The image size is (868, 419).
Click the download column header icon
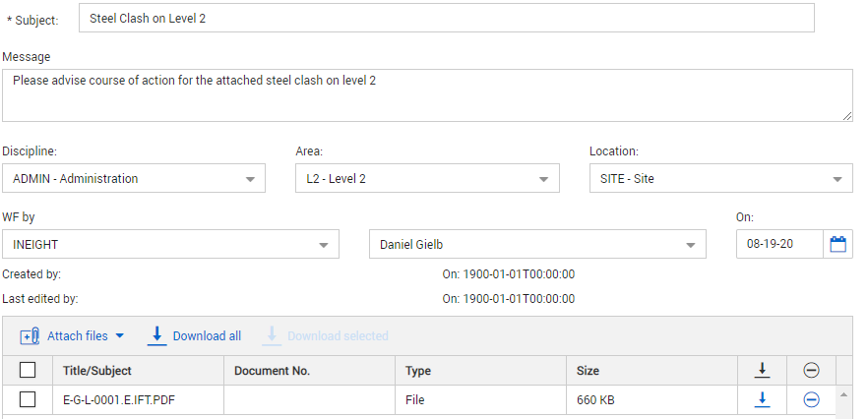click(761, 370)
